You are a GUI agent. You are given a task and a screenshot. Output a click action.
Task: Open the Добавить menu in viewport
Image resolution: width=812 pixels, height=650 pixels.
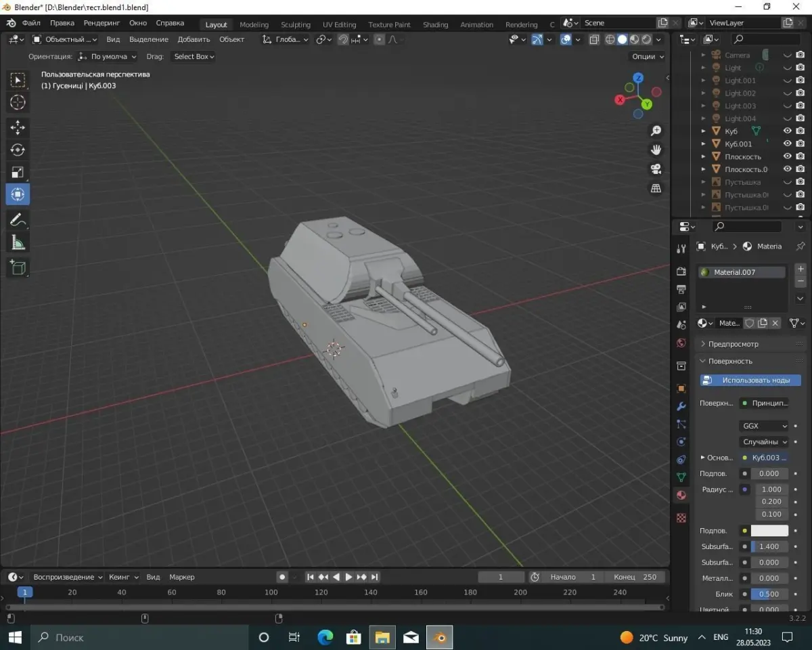194,39
